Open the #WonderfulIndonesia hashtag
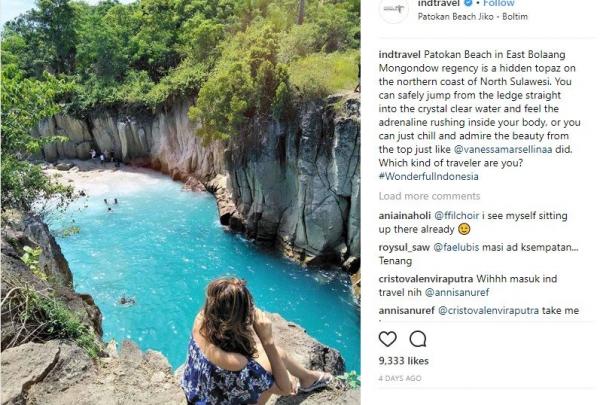The width and height of the screenshot is (600, 405). [x=428, y=176]
